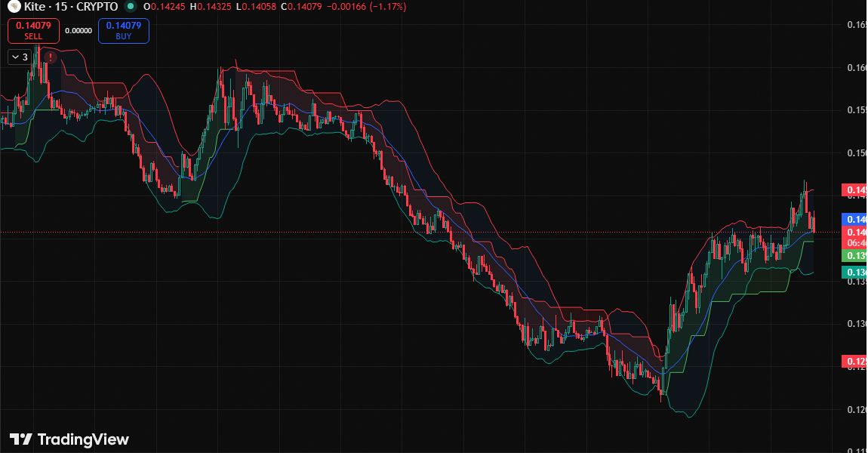Click the high value H0.14325
868x453 pixels.
point(209,7)
